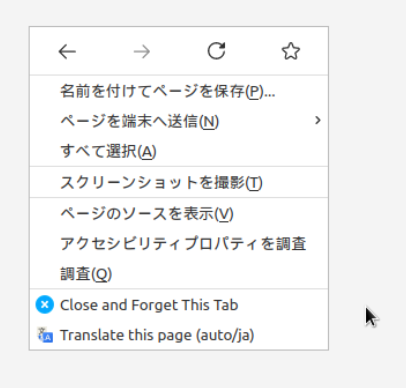This screenshot has height=388, width=406.
Task: Click the blue X icon for Close and Forget
Action: pyautogui.click(x=45, y=305)
